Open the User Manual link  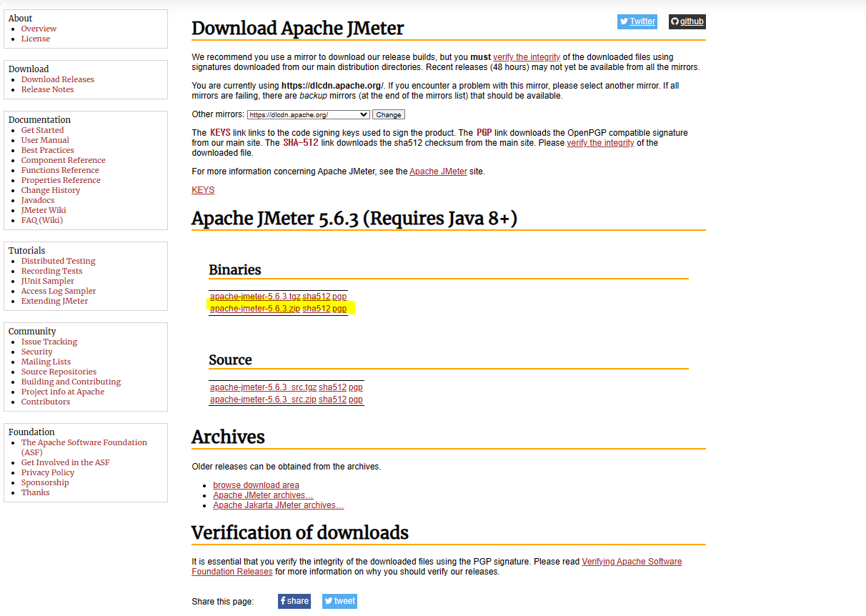tap(45, 140)
